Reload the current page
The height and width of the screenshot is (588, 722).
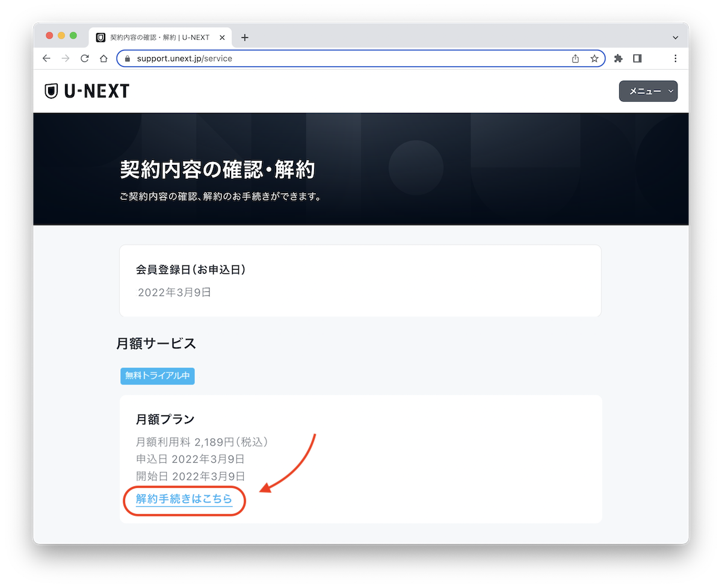pos(85,58)
